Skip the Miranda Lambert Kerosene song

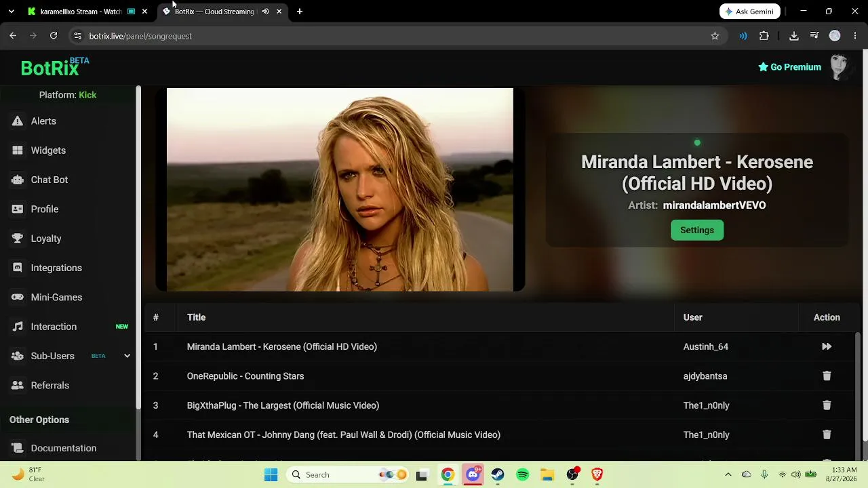coord(827,346)
